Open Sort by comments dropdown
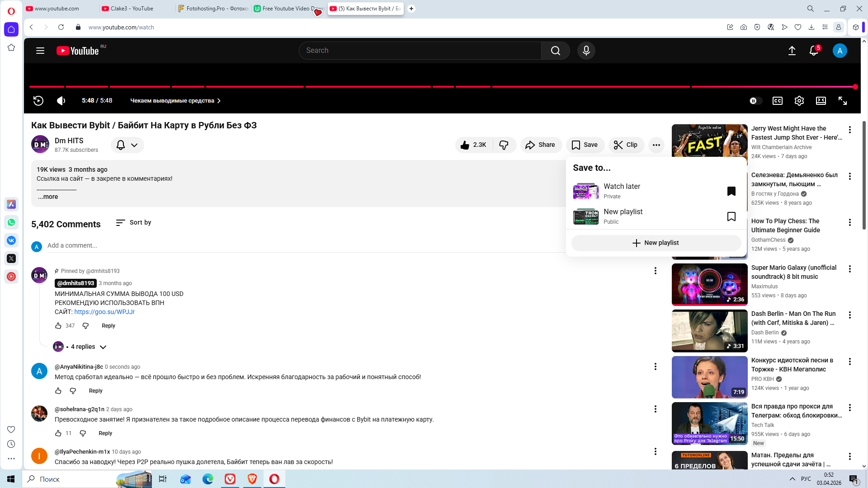The width and height of the screenshot is (868, 488). (134, 222)
